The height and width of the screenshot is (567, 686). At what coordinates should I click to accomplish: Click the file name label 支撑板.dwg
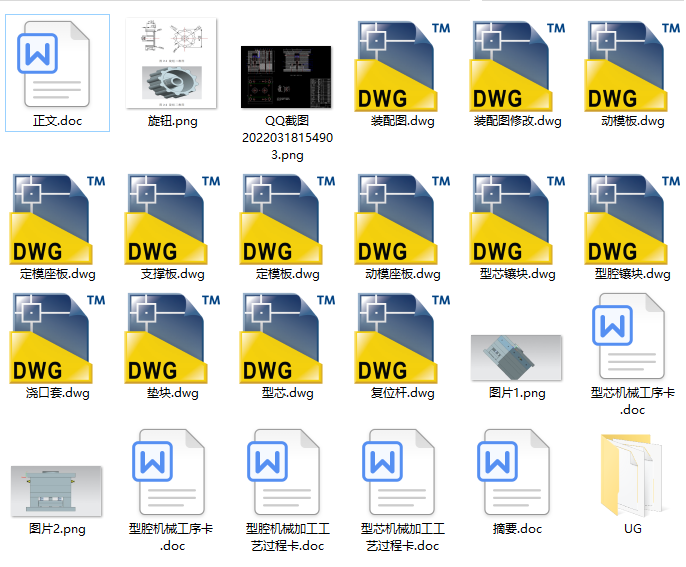(172, 274)
